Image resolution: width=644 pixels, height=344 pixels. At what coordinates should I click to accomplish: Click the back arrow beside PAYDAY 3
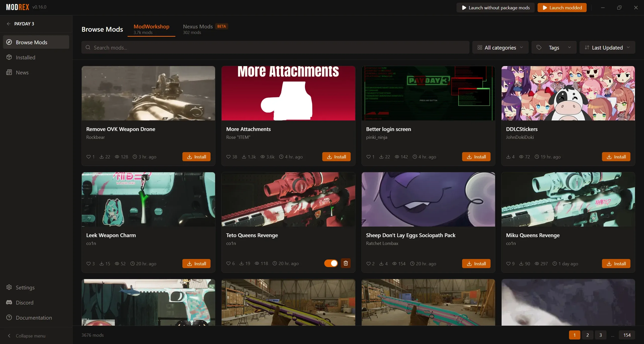point(9,24)
